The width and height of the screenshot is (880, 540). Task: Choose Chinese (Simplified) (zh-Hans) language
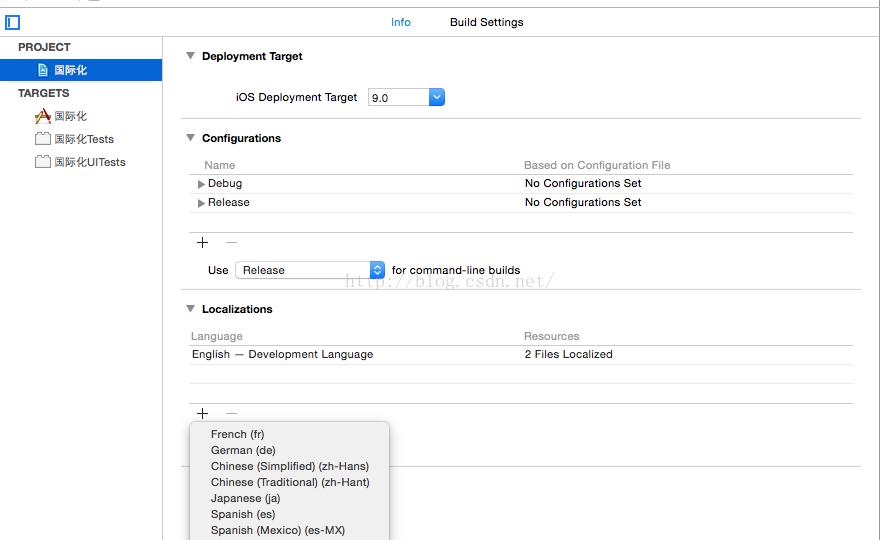pyautogui.click(x=290, y=466)
